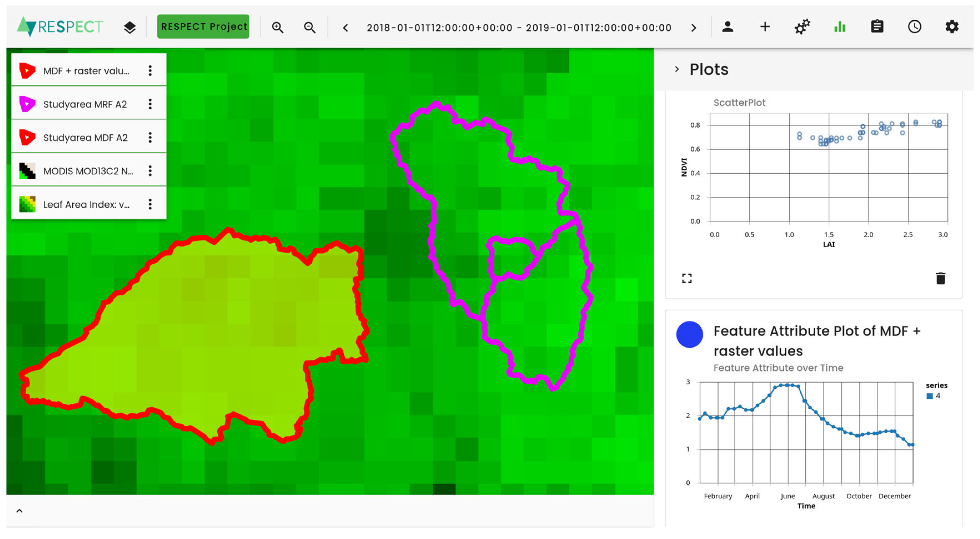
Task: Add new data using the plus icon
Action: tap(765, 27)
